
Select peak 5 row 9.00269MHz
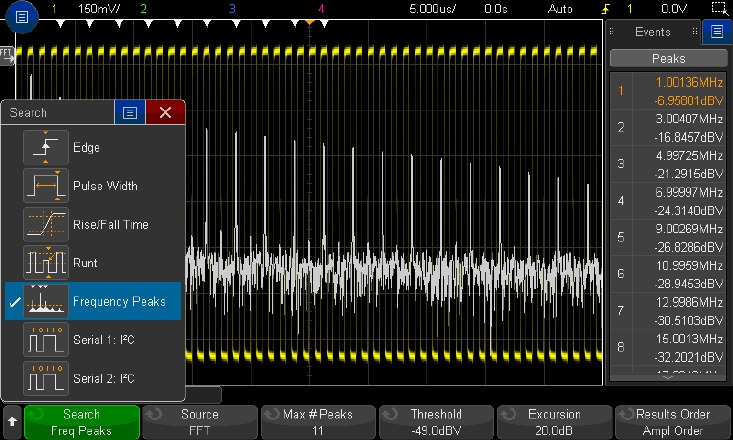tap(668, 238)
